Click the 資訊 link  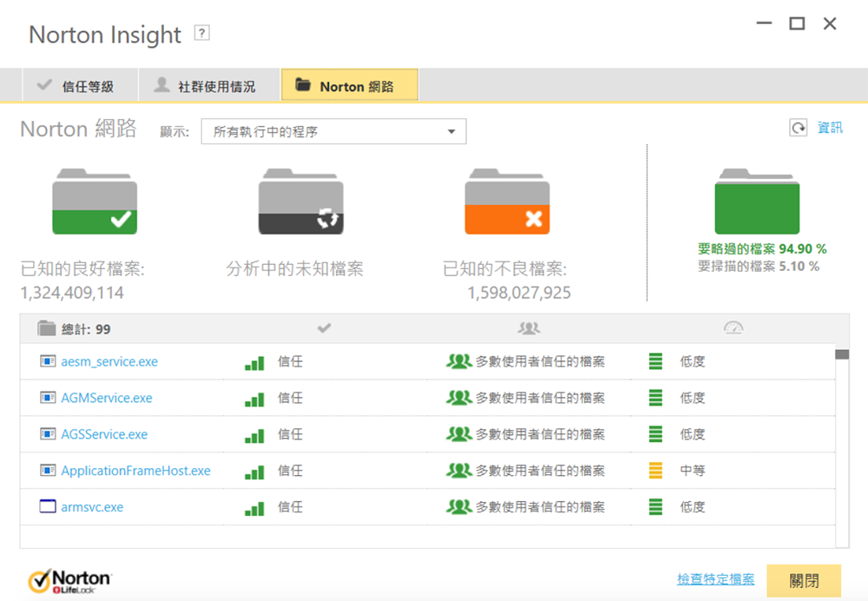(831, 128)
